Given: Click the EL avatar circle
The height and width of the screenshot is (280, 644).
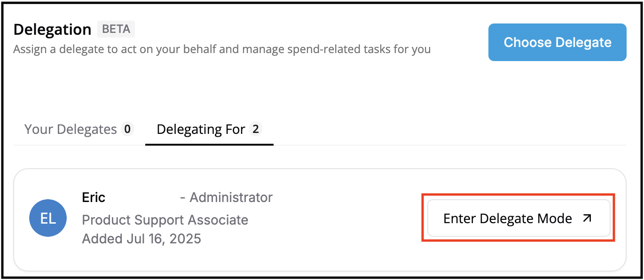Looking at the screenshot, I should [x=48, y=218].
